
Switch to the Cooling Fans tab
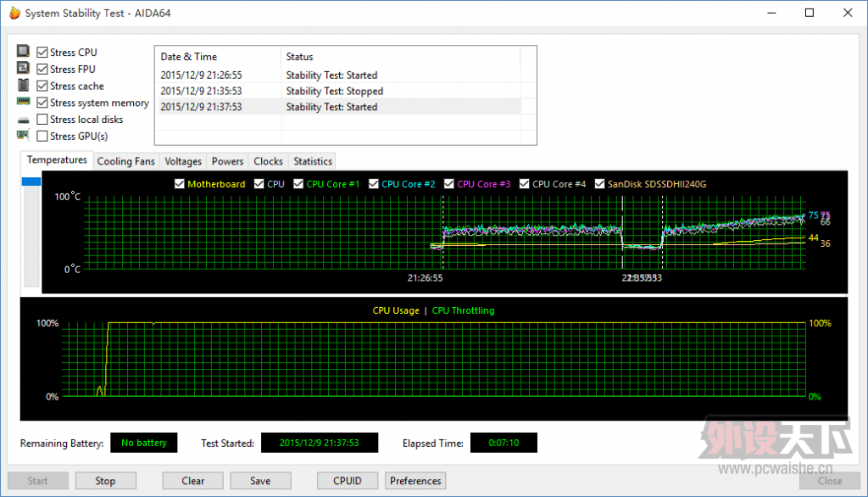point(125,161)
